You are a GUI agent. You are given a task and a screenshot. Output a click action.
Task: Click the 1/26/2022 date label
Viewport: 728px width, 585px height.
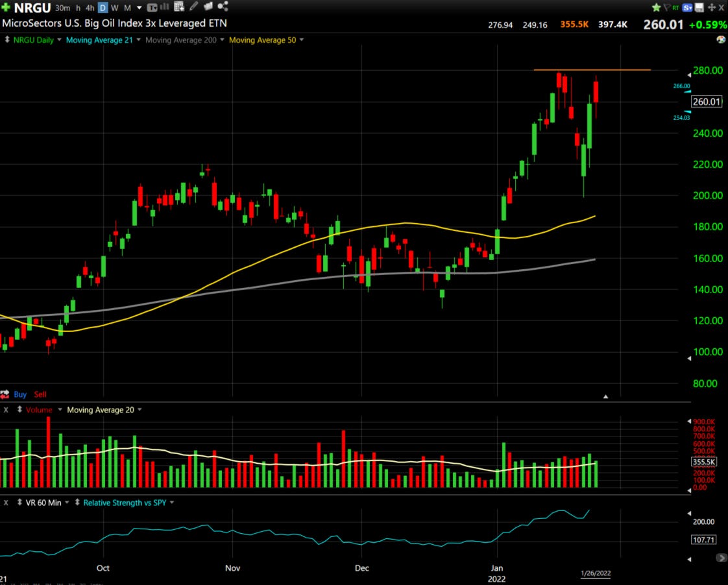pos(596,573)
